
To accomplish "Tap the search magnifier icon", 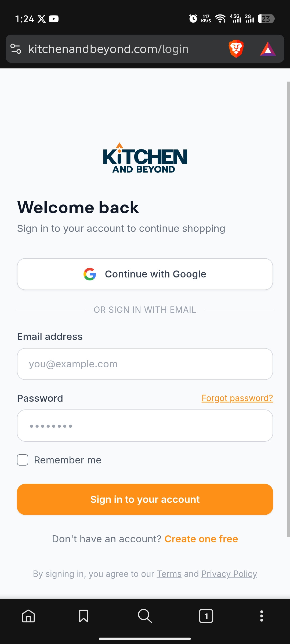I will tap(145, 616).
